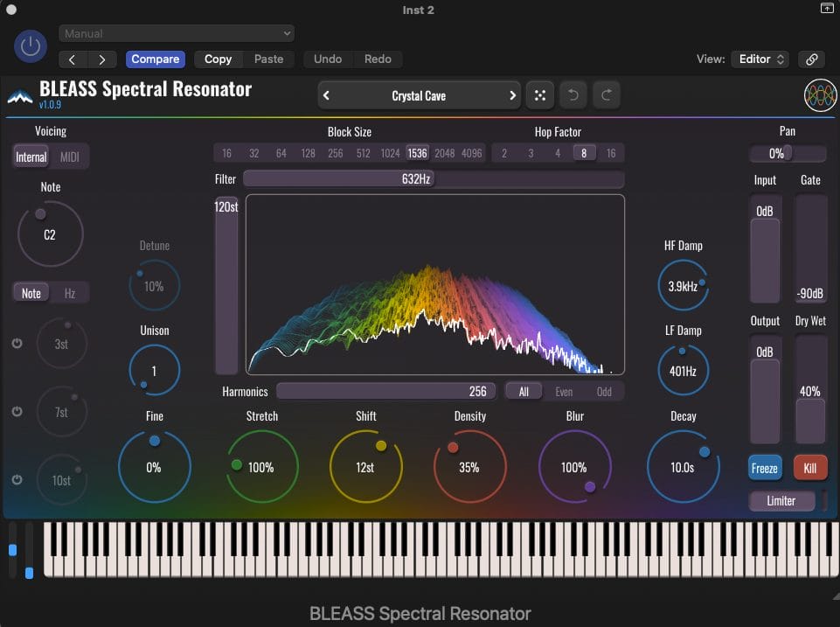Screen dimensions: 840x627
Task: Open the Crystal Cave preset list
Action: pyautogui.click(x=419, y=95)
